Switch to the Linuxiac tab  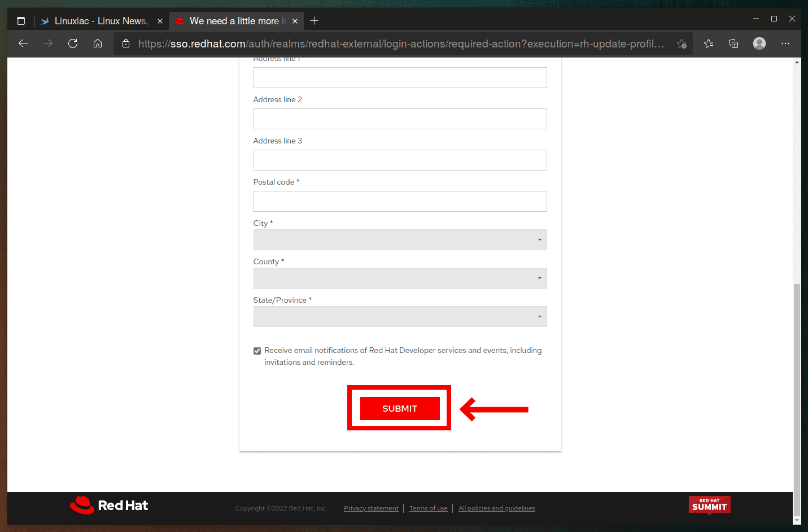point(96,20)
